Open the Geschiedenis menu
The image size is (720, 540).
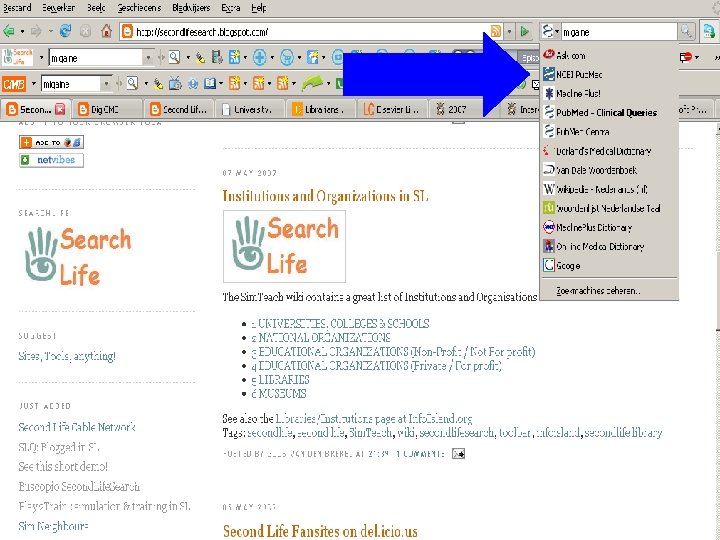pyautogui.click(x=139, y=8)
